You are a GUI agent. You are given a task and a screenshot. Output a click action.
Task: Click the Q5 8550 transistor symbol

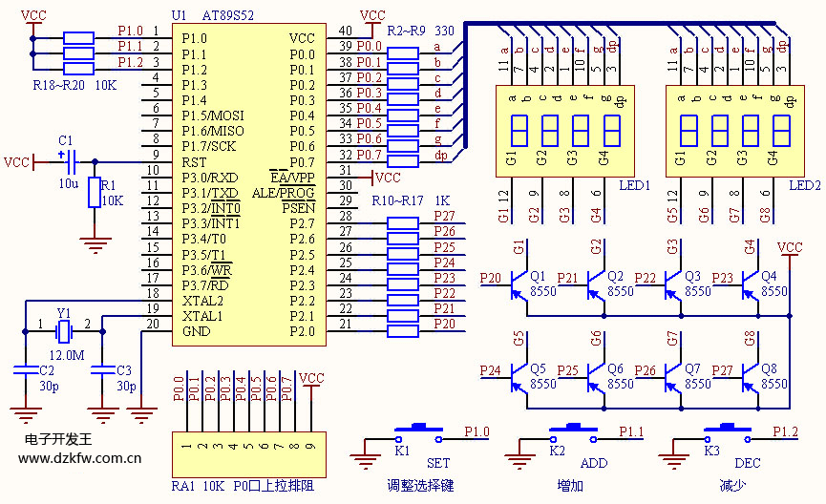point(518,375)
